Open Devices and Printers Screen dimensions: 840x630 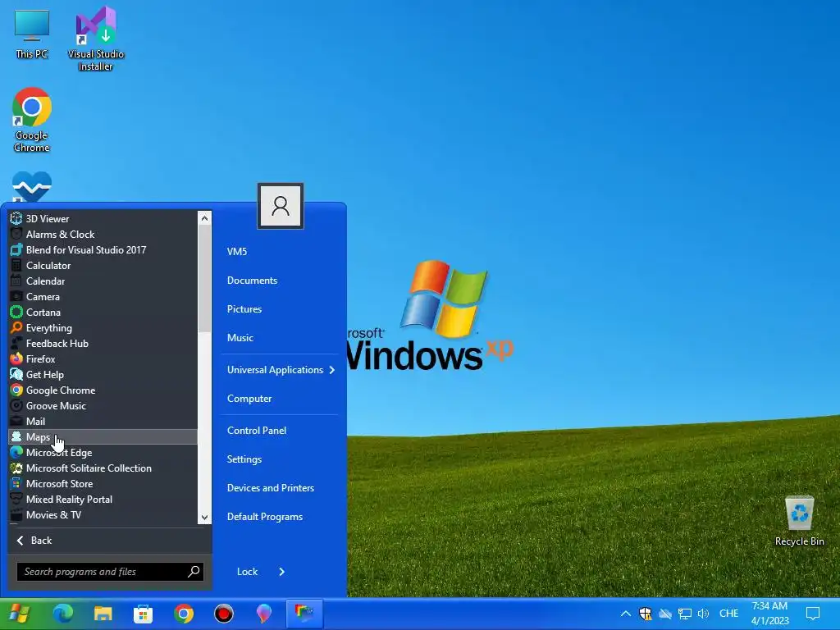[x=271, y=487]
